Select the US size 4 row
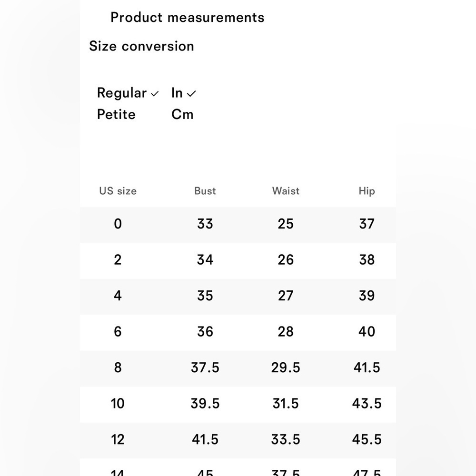 (x=238, y=297)
